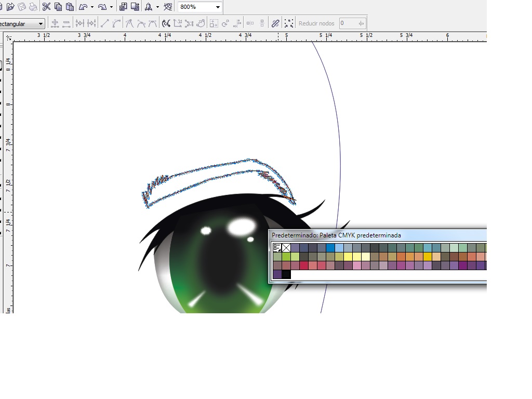Image resolution: width=532 pixels, height=399 pixels.
Task: Select the bright blue palette swatch
Action: (x=330, y=248)
